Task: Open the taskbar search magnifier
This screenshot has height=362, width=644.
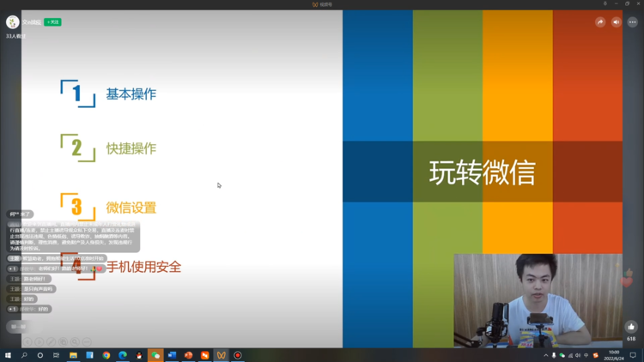Action: (24, 355)
